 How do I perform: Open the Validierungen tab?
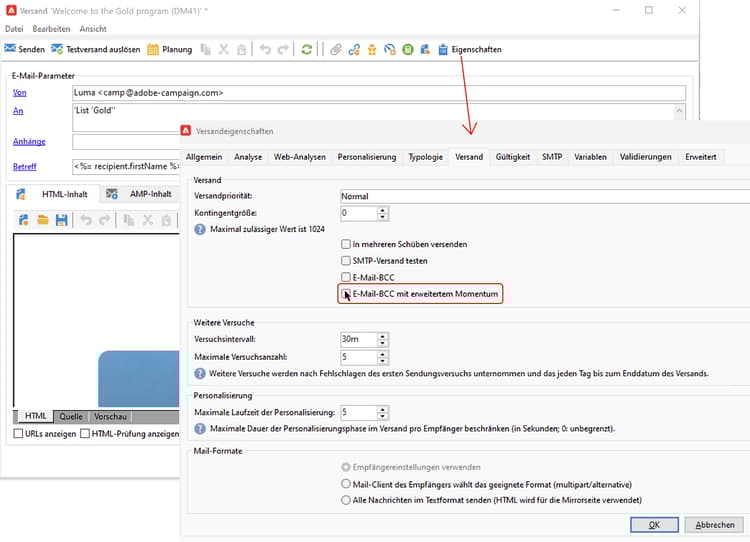tap(645, 157)
